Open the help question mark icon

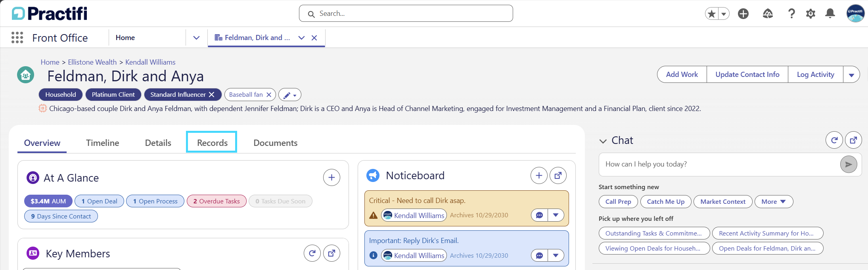point(791,14)
